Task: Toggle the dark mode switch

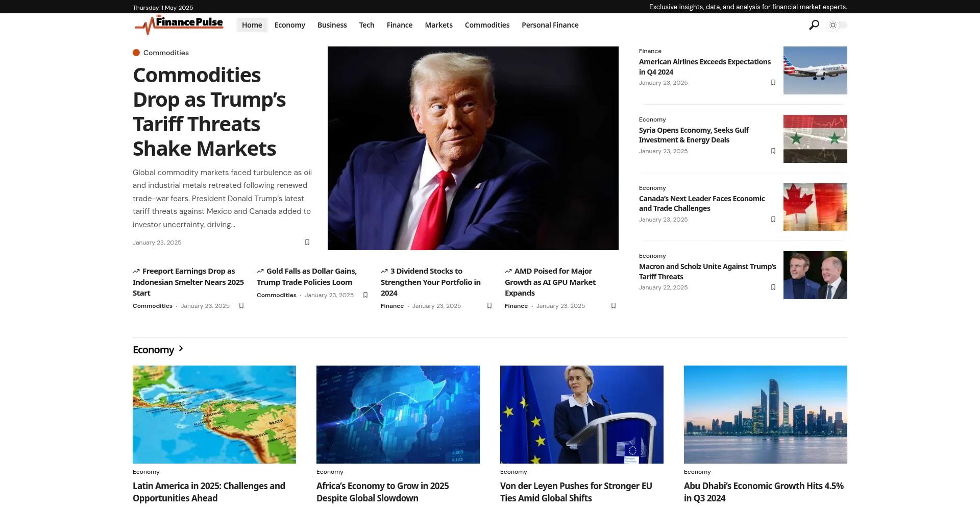Action: (838, 25)
